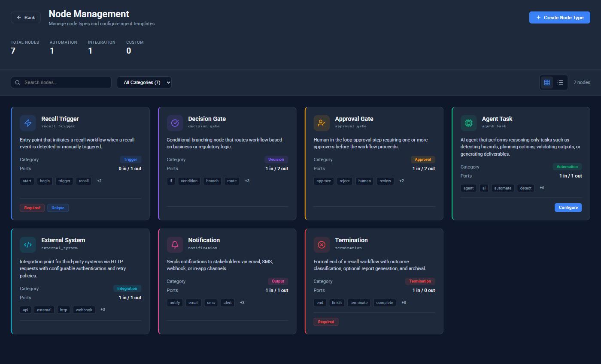This screenshot has height=364, width=601.
Task: Click the Required badge on Recall Trigger
Action: point(32,208)
